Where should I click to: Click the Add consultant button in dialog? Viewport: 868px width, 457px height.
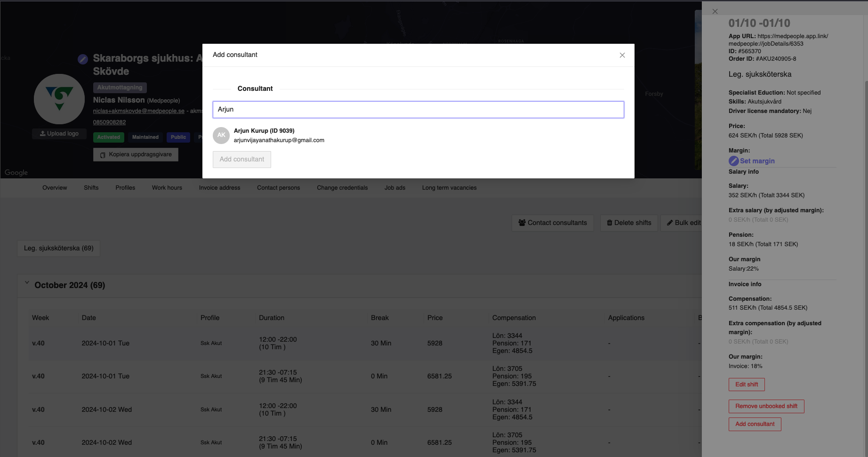241,160
